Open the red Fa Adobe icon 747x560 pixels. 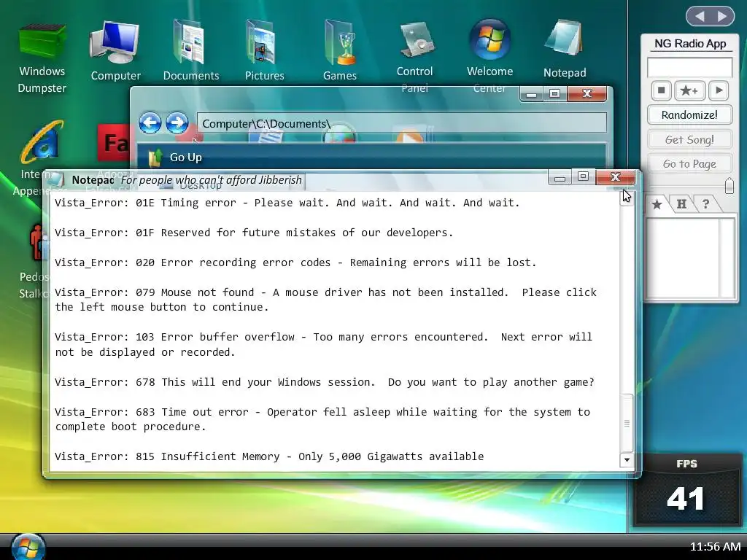[113, 143]
